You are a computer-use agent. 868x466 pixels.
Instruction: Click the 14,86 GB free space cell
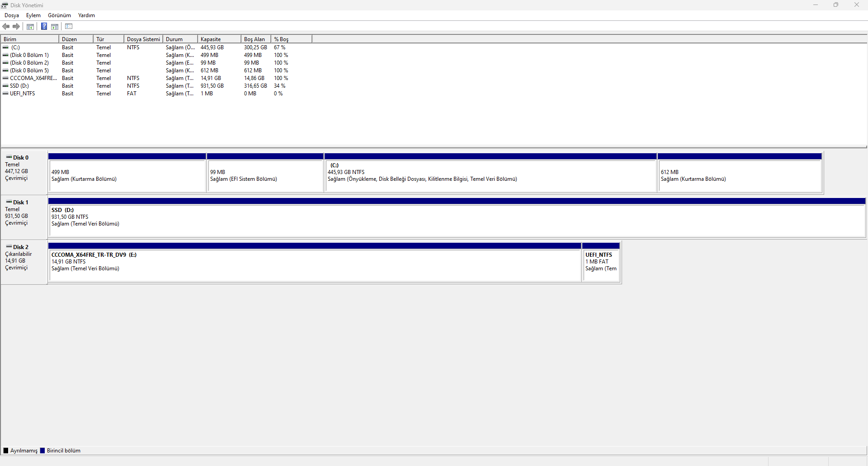254,78
